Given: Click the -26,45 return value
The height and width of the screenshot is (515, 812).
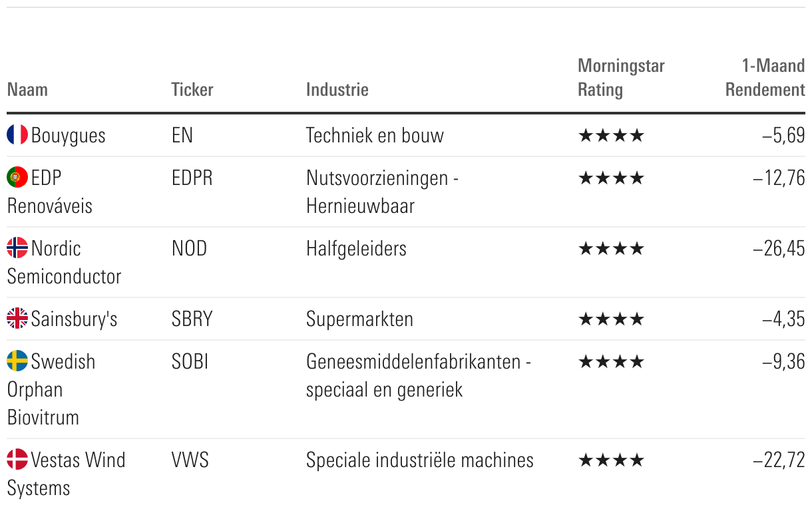Looking at the screenshot, I should tap(778, 249).
